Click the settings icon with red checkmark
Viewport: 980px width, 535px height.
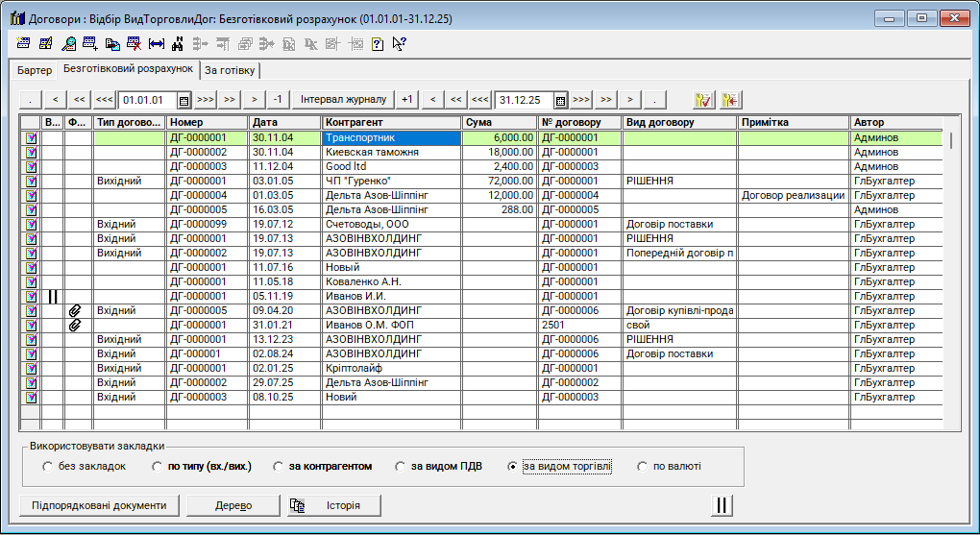(x=703, y=99)
